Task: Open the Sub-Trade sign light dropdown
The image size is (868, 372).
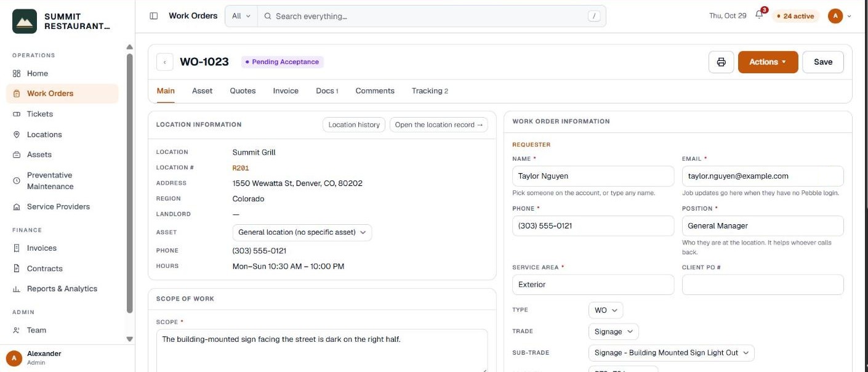Action: pos(671,353)
